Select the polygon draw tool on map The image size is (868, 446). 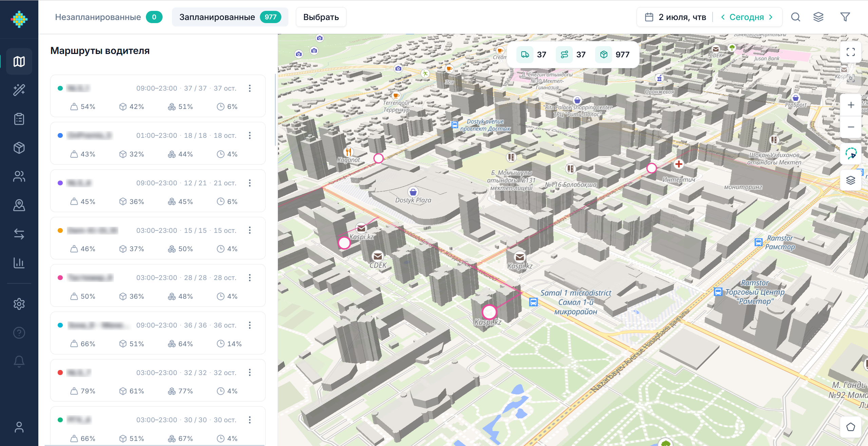(x=851, y=427)
